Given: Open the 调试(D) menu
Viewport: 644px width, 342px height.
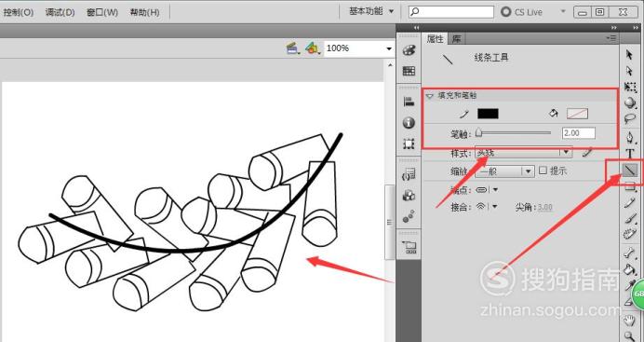Looking at the screenshot, I should click(60, 12).
